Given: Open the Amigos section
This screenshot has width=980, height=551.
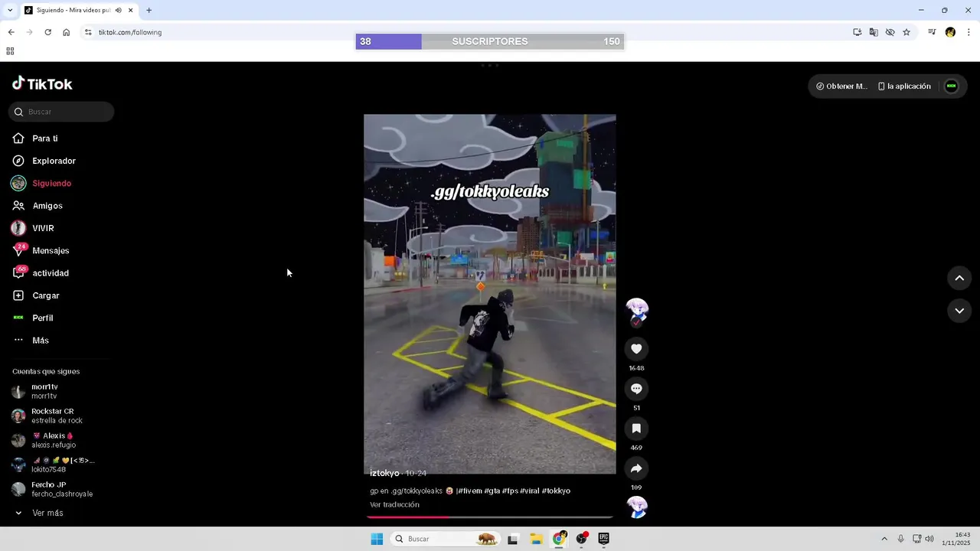Looking at the screenshot, I should click(x=47, y=206).
